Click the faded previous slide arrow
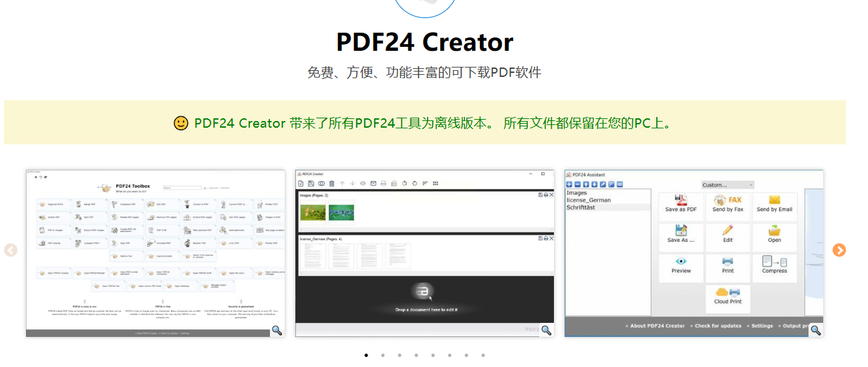The image size is (868, 367). click(11, 251)
